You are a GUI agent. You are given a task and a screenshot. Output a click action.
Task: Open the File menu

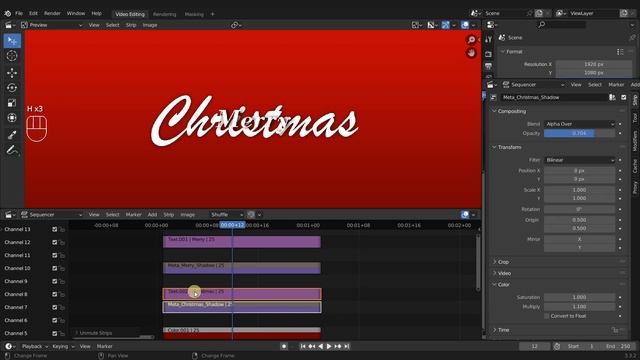[19, 13]
